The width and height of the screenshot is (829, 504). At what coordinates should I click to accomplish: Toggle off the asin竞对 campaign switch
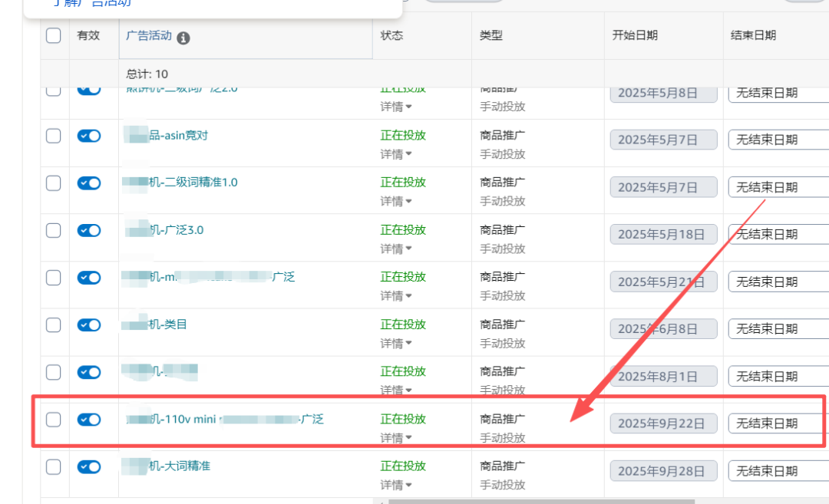tap(89, 136)
